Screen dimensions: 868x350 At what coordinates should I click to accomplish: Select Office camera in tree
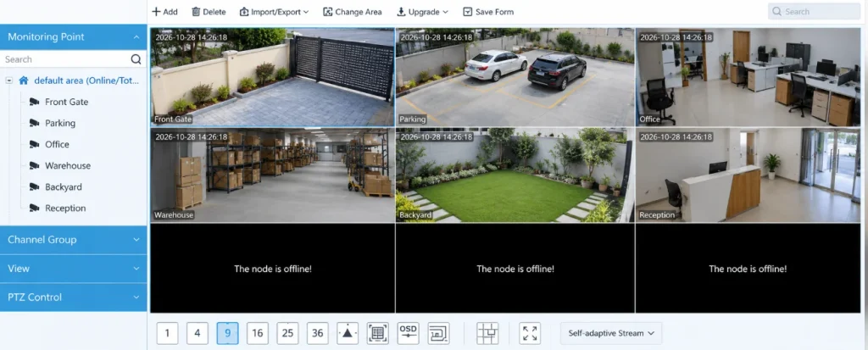tap(57, 145)
